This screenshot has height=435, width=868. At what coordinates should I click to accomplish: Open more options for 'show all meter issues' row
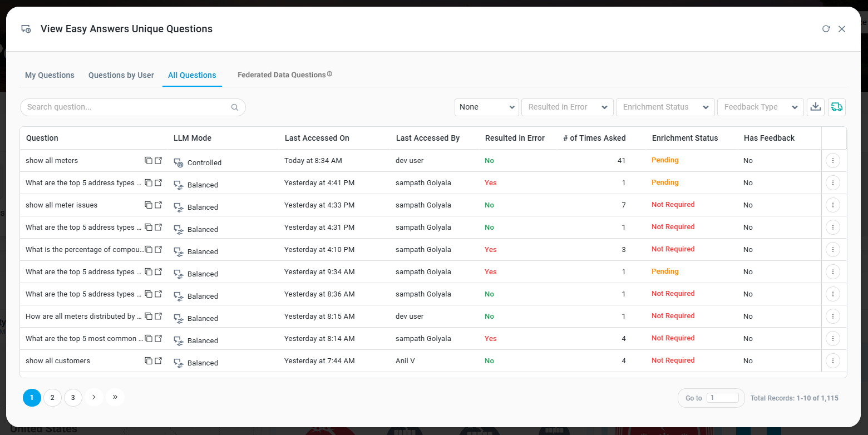point(832,205)
